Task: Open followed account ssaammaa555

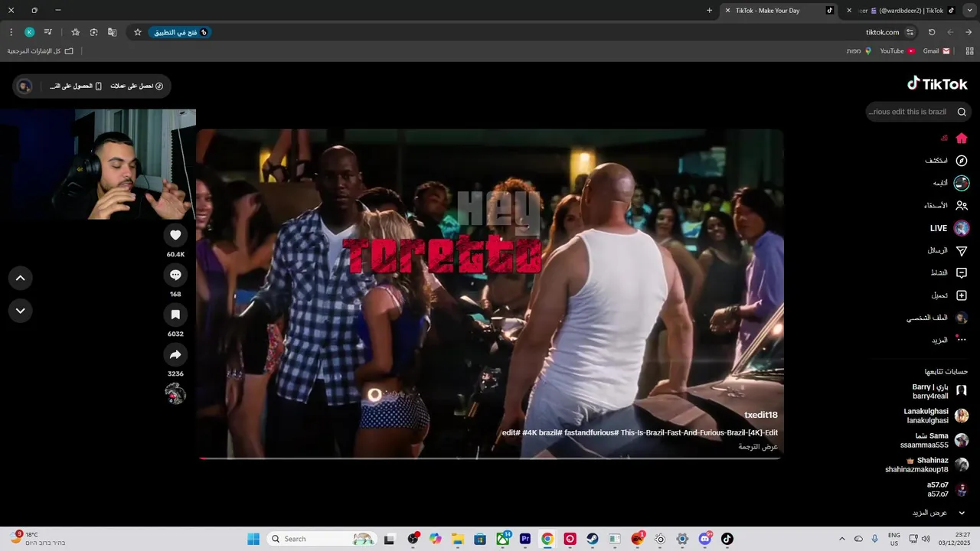Action: tap(934, 440)
